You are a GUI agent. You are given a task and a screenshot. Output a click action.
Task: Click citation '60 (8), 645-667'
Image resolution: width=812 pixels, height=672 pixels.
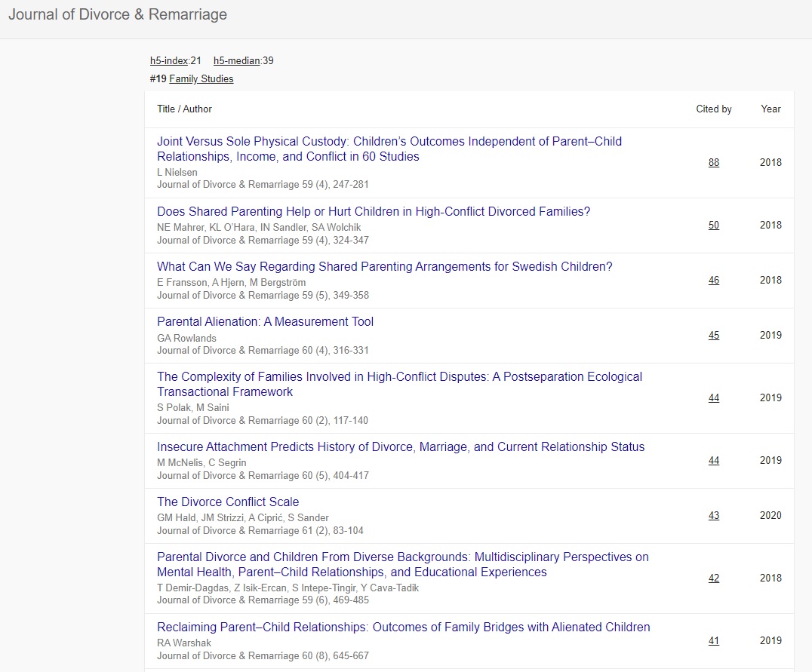[335, 656]
